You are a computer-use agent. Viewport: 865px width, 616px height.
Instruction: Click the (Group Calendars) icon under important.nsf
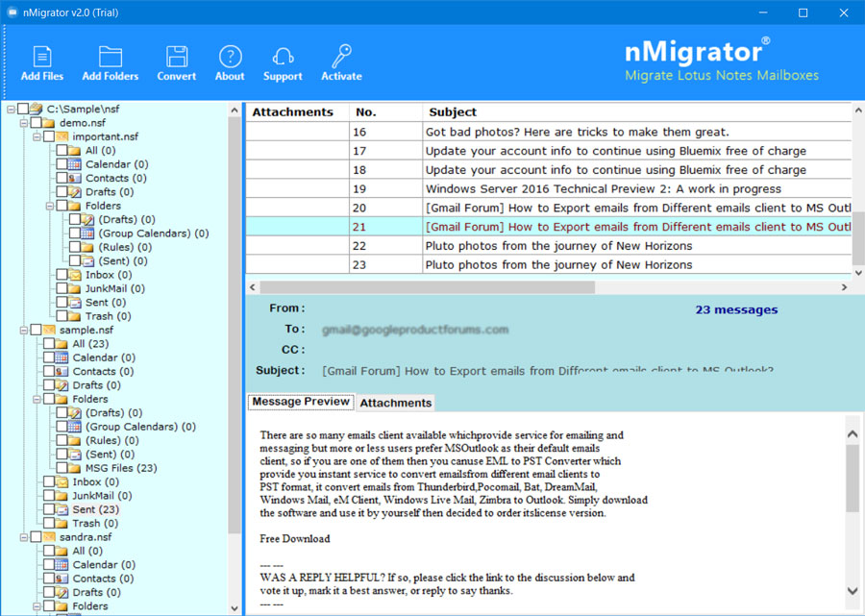(87, 234)
